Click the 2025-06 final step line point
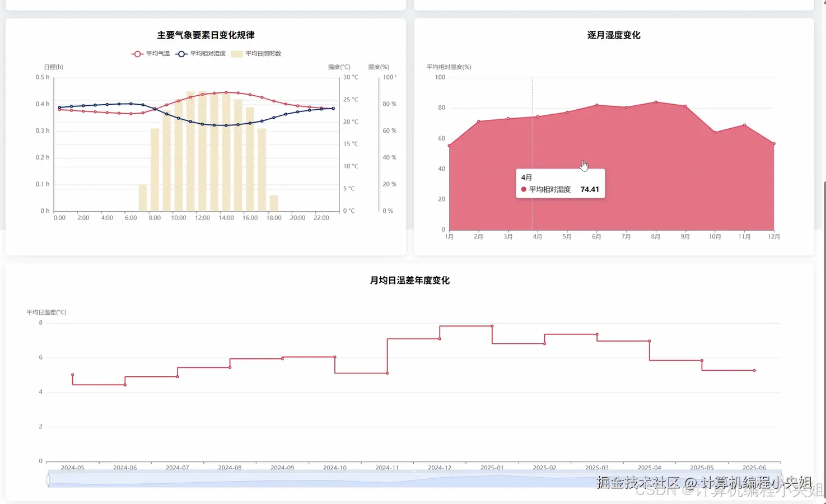Image resolution: width=826 pixels, height=504 pixels. coord(754,371)
